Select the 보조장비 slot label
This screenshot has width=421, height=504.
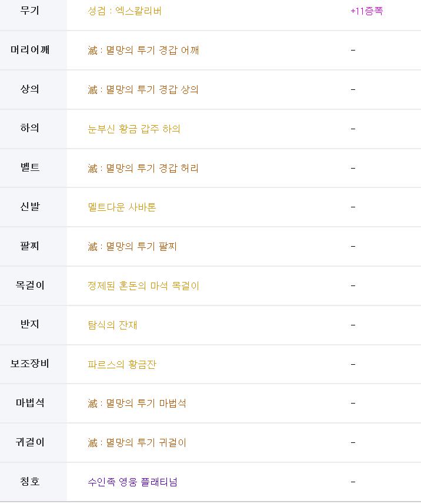point(30,364)
